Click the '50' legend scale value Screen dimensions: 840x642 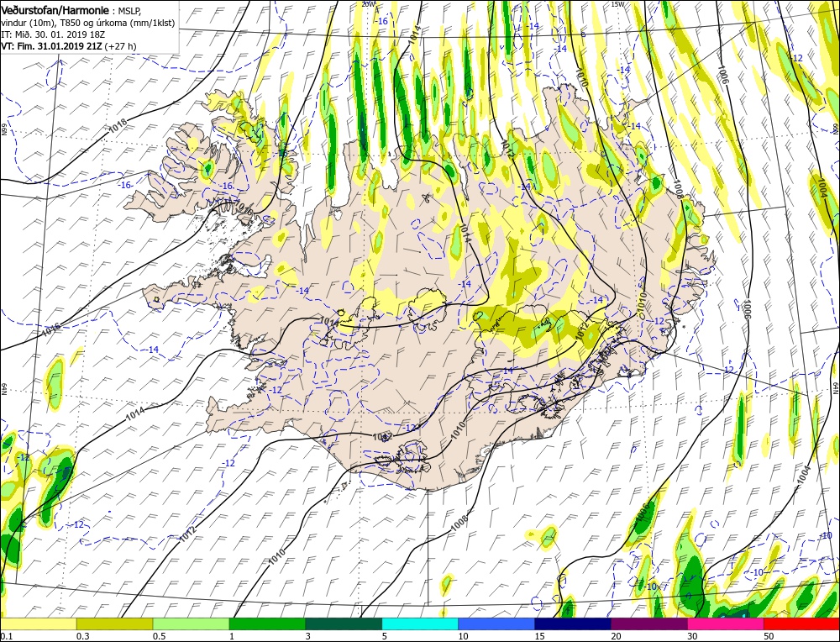[x=769, y=636]
